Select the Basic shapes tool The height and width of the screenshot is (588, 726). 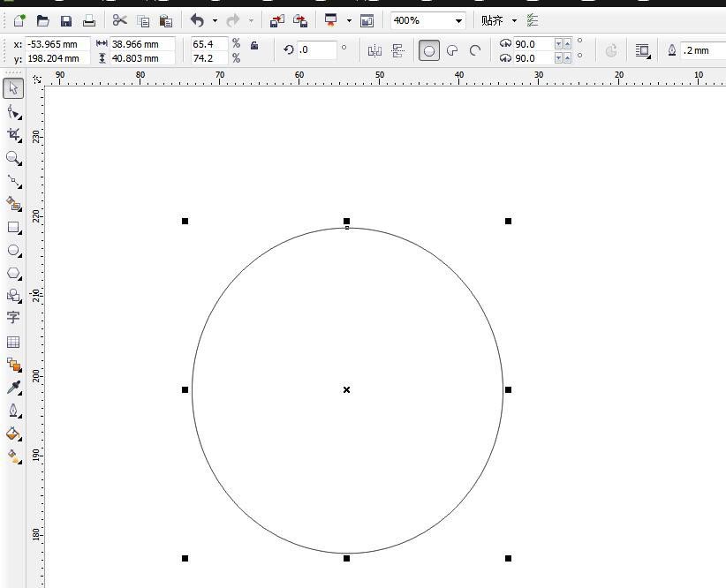(14, 296)
